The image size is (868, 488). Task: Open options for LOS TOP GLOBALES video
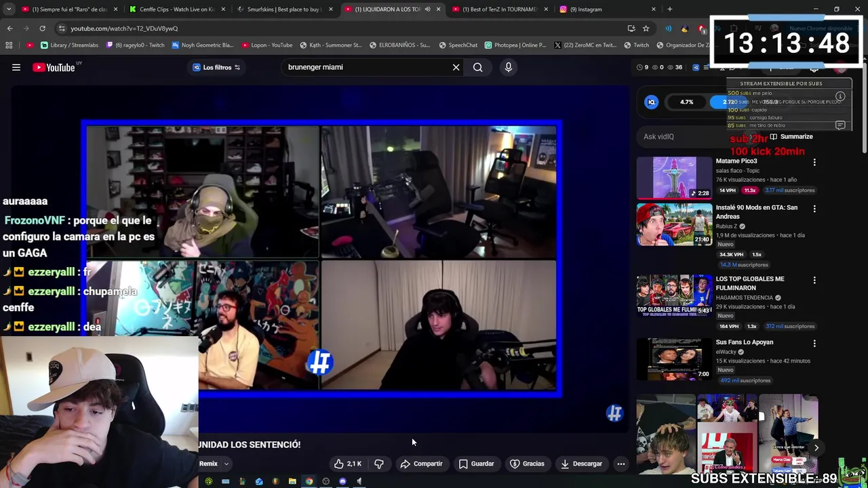814,280
